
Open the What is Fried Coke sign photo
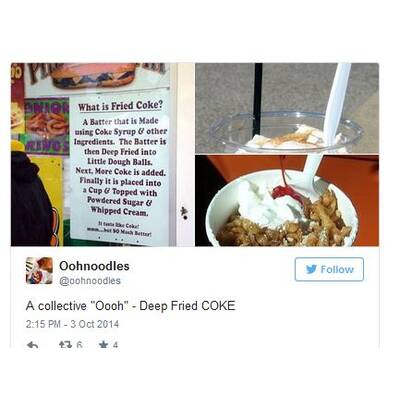102,154
